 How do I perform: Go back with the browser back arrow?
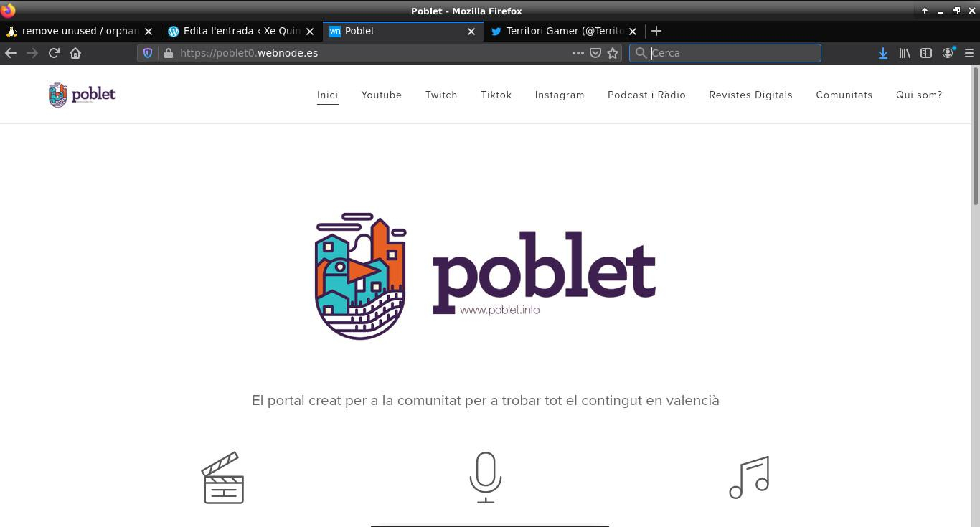pyautogui.click(x=11, y=53)
